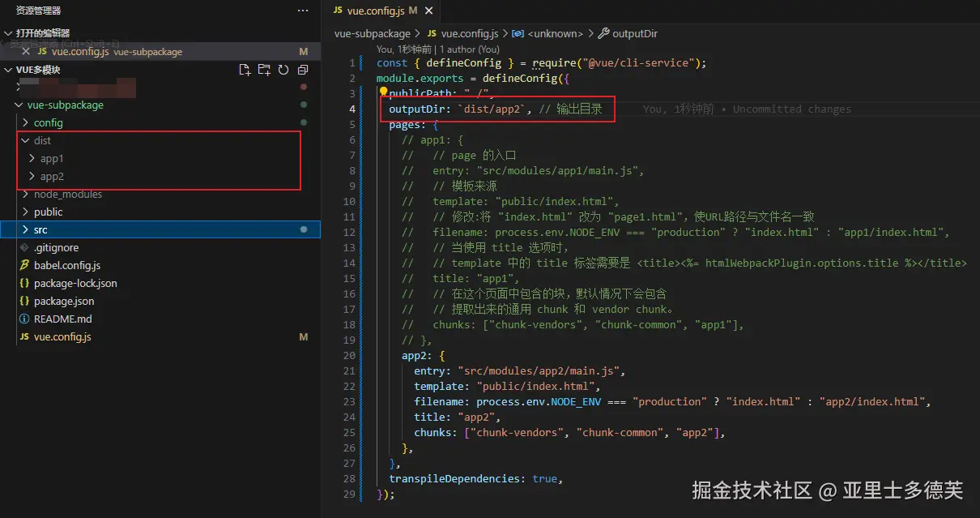Screen dimensions: 980x518
Task: Click "chunk-vendors" in the line 25 chunks array
Action: 516,432
